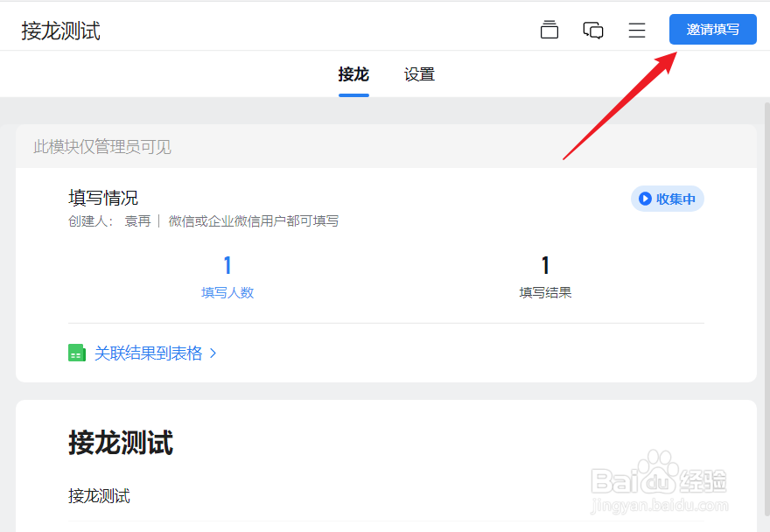Viewport: 770px width, 532px height.
Task: Select the 接龙 tab
Action: (x=353, y=74)
